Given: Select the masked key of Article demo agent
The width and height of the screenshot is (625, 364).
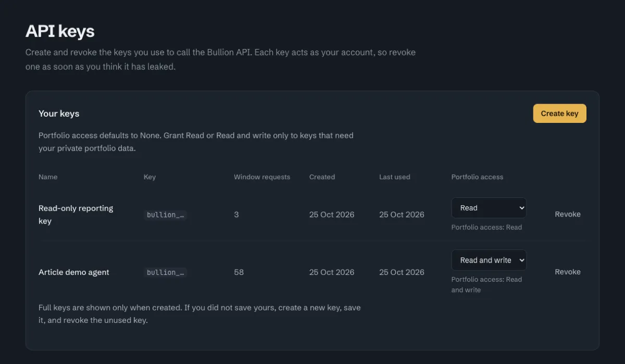Looking at the screenshot, I should click(x=165, y=272).
